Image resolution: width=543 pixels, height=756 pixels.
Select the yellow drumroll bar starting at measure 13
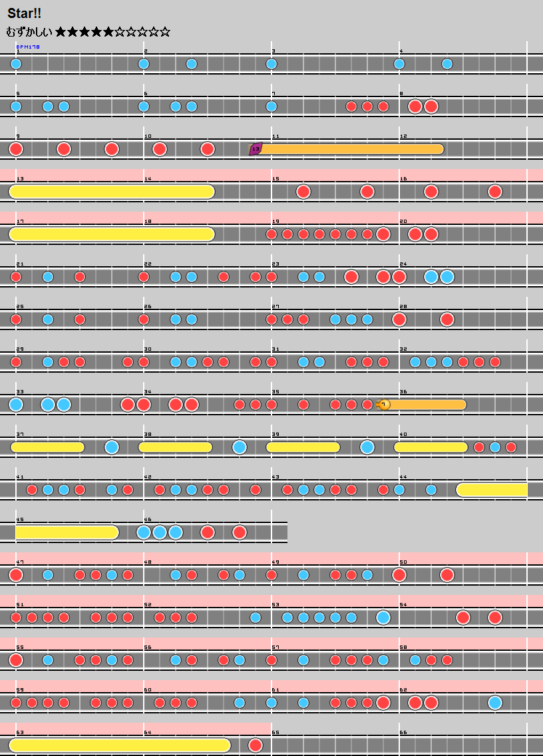(112, 192)
